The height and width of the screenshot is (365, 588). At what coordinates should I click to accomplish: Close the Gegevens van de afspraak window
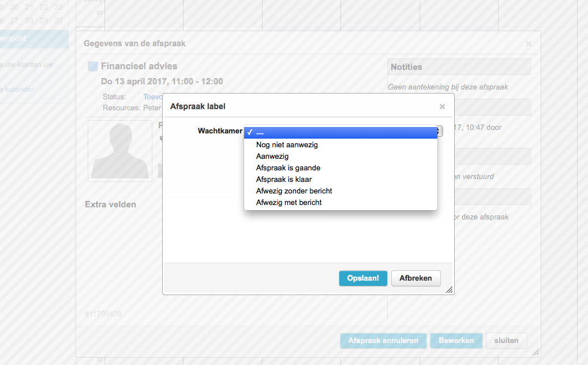(x=529, y=43)
